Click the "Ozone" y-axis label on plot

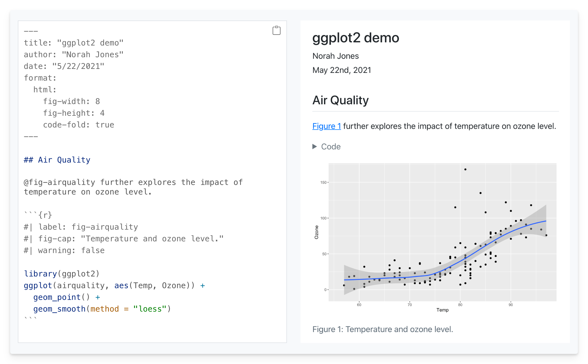[x=316, y=232]
